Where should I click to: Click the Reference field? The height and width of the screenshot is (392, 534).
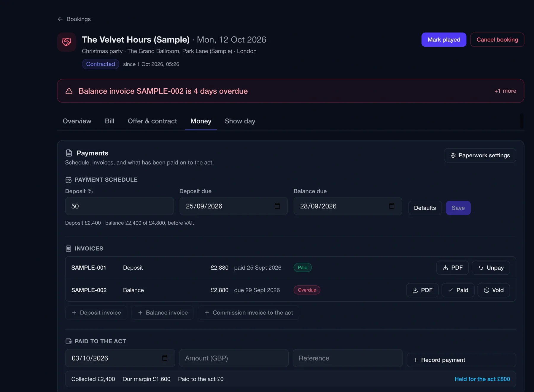click(347, 358)
